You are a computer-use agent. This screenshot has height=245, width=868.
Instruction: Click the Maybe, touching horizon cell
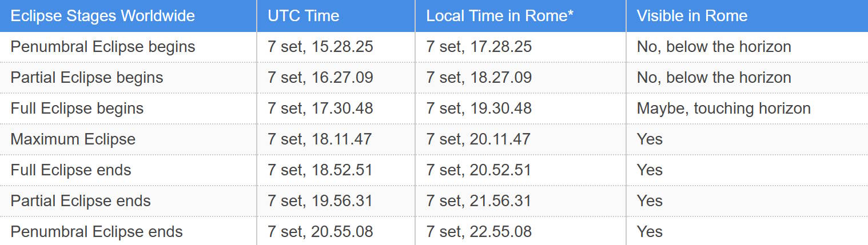coord(723,109)
